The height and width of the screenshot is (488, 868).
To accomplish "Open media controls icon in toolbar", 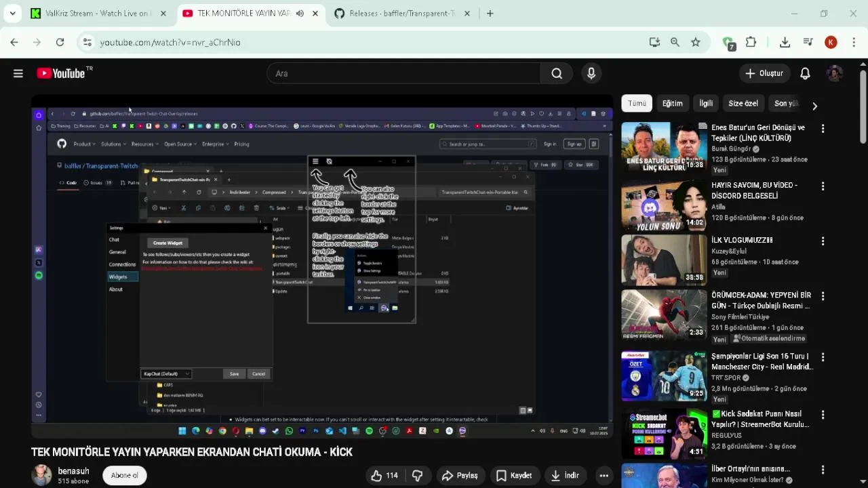I will (x=808, y=42).
